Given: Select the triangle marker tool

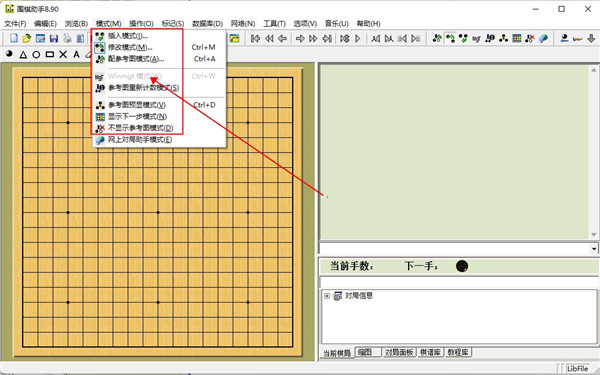Looking at the screenshot, I should tap(23, 55).
